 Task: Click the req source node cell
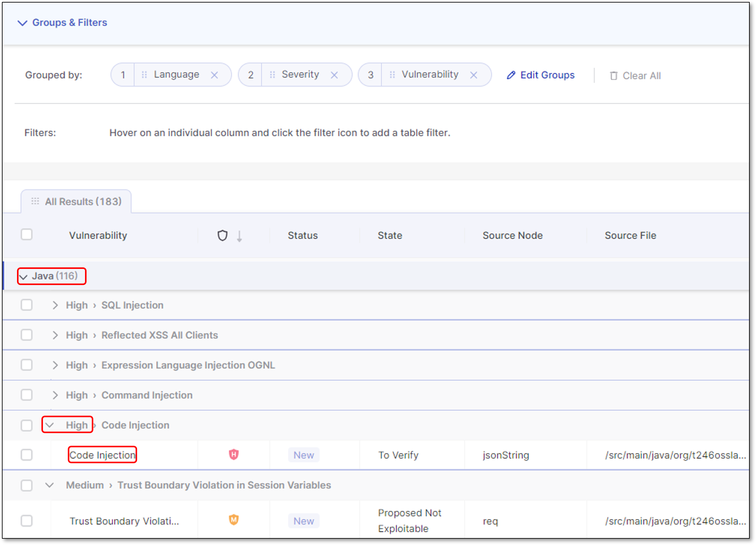490,521
